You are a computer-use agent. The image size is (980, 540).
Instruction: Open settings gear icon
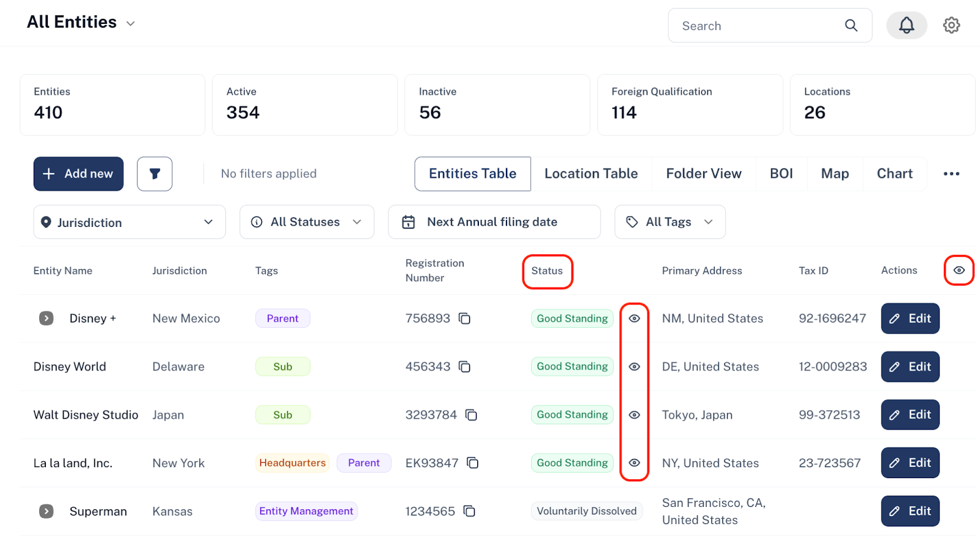[951, 26]
